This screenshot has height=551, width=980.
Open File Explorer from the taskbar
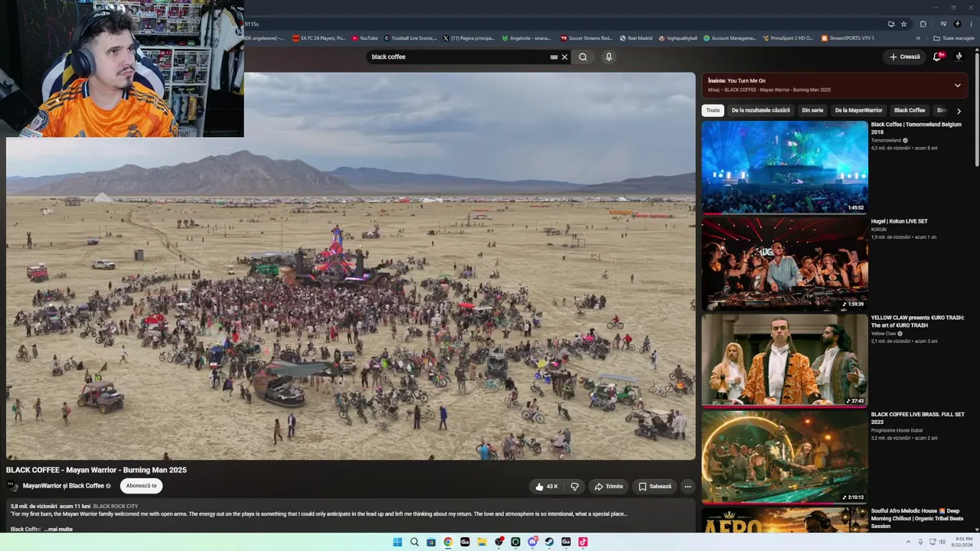482,542
